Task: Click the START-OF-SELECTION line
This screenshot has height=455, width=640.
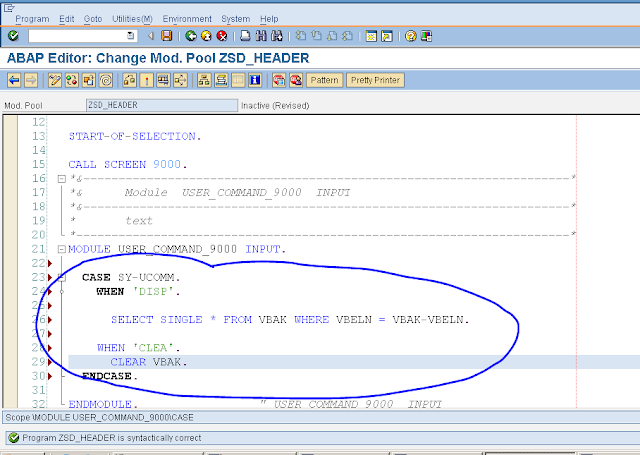Action: click(135, 136)
